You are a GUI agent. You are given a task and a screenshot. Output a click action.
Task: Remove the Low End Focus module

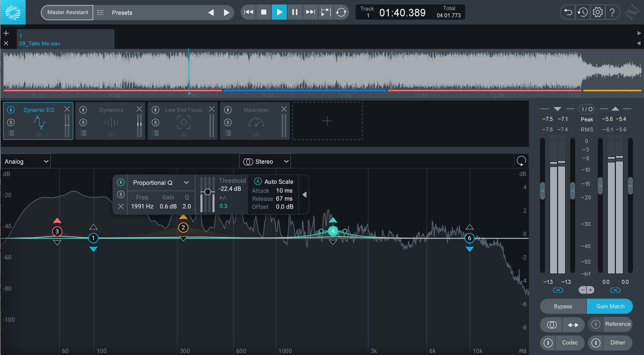point(212,109)
